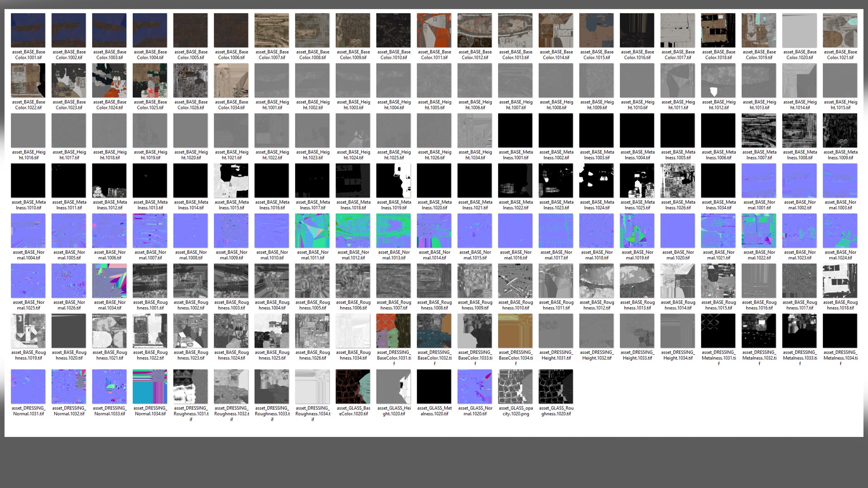
Task: Select the asset_BASE_Normal.1013.tif thumbnail
Action: 393,231
